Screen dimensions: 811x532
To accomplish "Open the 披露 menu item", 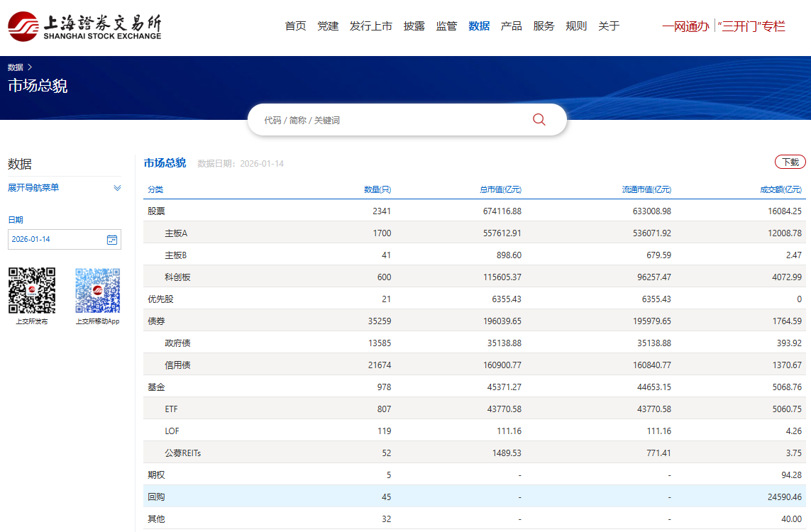I will (414, 26).
